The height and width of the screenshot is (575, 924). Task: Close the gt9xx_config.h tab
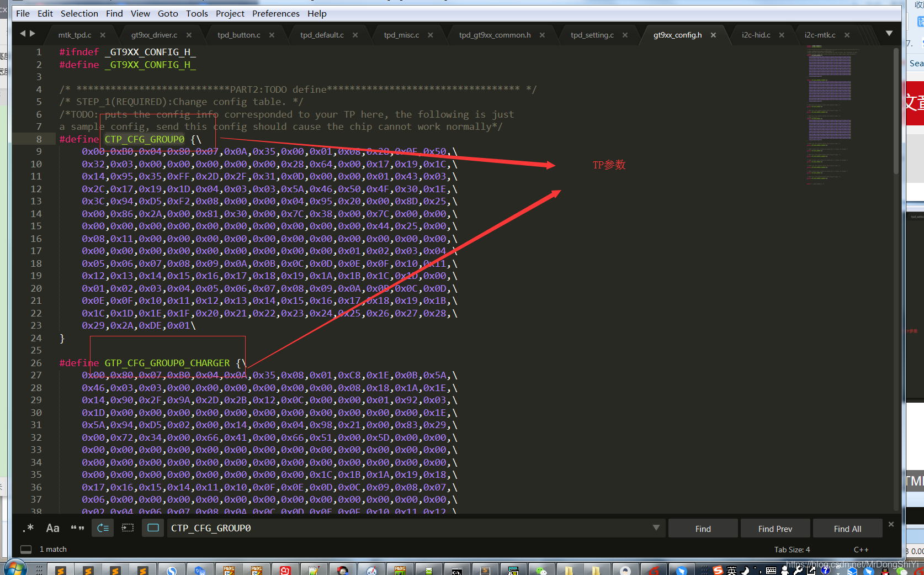click(713, 35)
